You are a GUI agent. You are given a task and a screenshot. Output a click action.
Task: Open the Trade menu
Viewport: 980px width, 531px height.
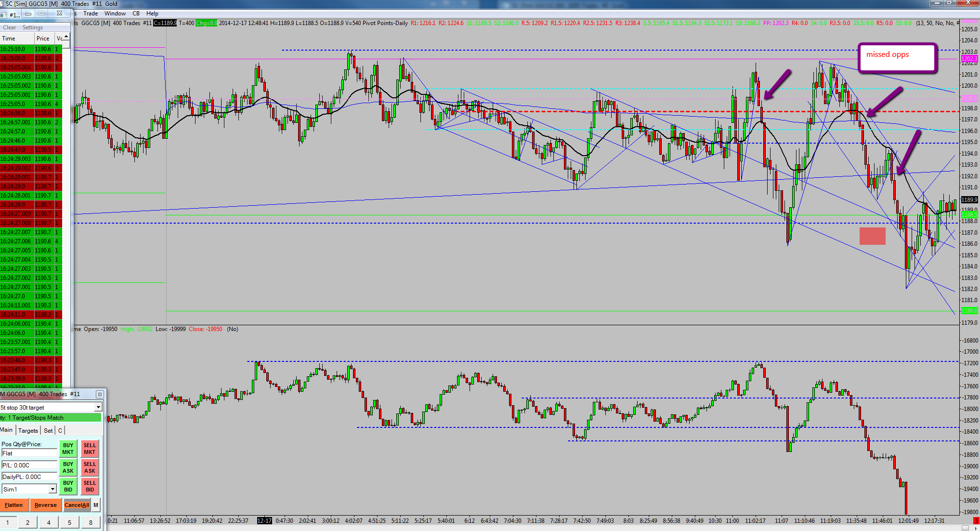pyautogui.click(x=91, y=13)
